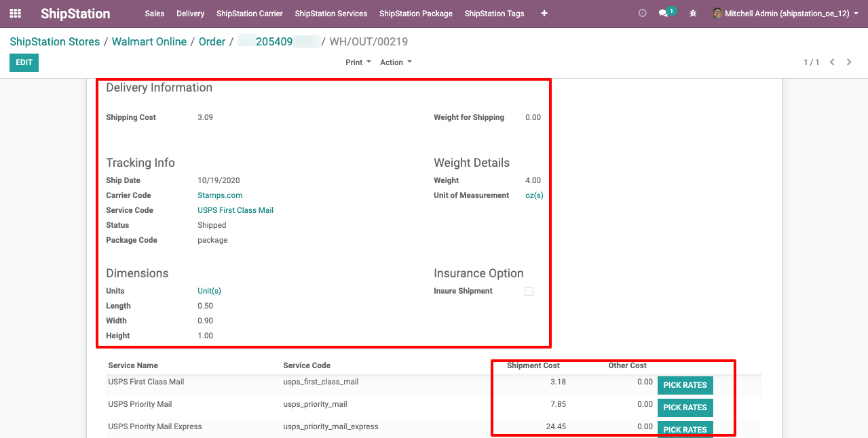Pick rates for USPS First Class Mail

[x=685, y=385]
